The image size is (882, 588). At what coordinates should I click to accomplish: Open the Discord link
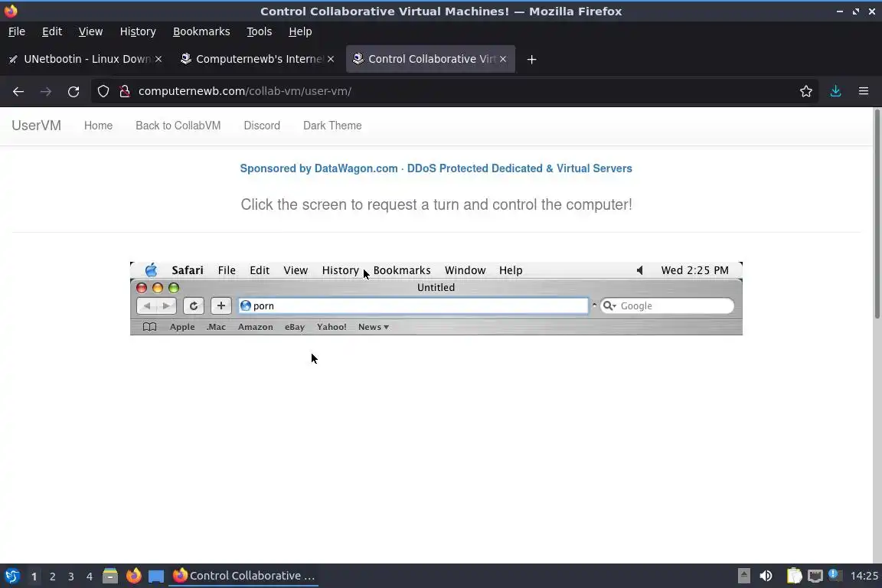(x=262, y=126)
